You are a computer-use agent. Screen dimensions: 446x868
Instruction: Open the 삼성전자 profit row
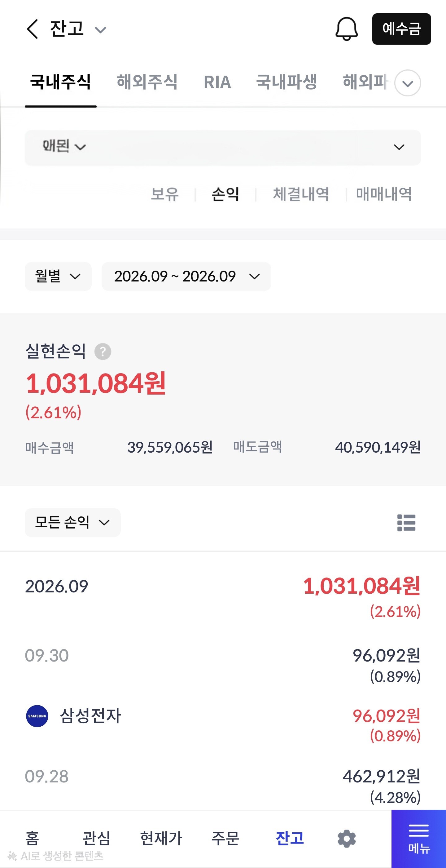(223, 721)
